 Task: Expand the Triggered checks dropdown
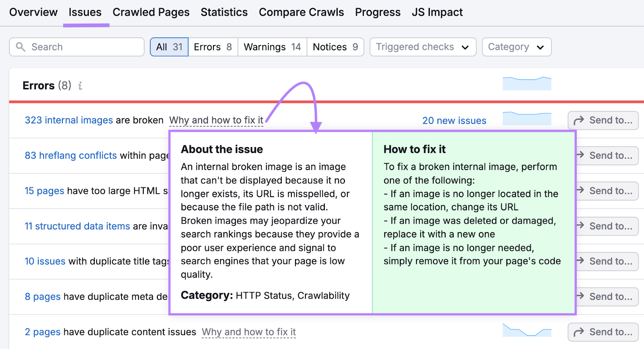pyautogui.click(x=423, y=47)
